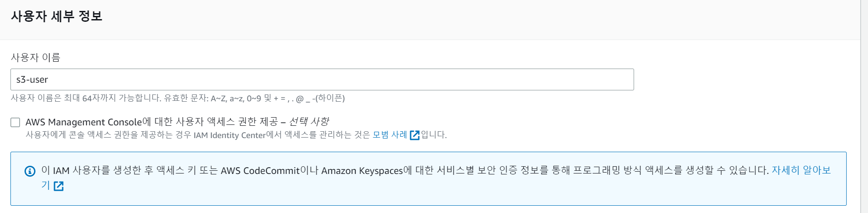
Task: Click external link icon beside 모범 사례
Action: coord(414,135)
